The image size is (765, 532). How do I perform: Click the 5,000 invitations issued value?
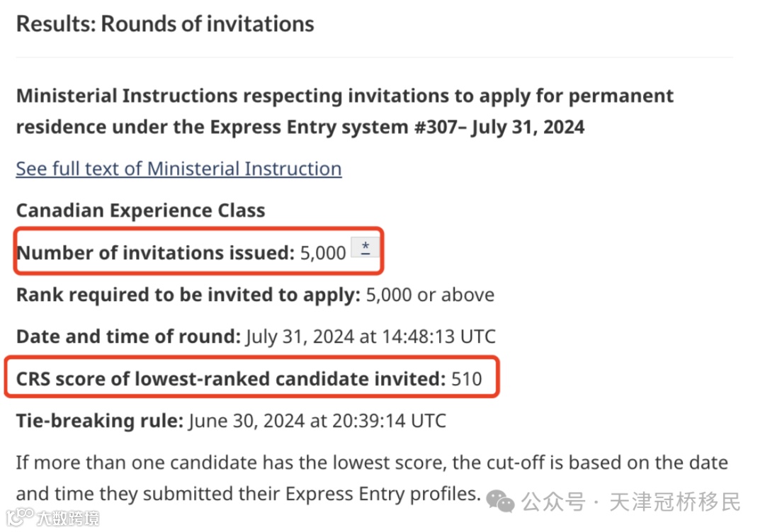(323, 252)
